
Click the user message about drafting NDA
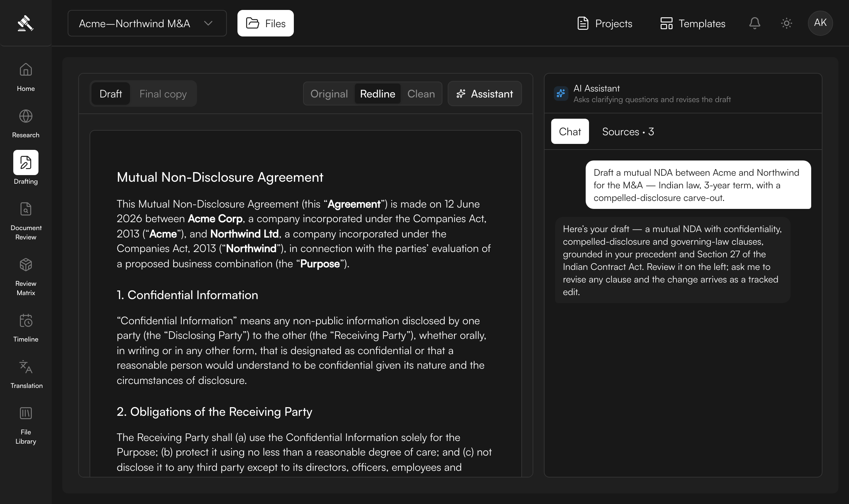click(698, 185)
